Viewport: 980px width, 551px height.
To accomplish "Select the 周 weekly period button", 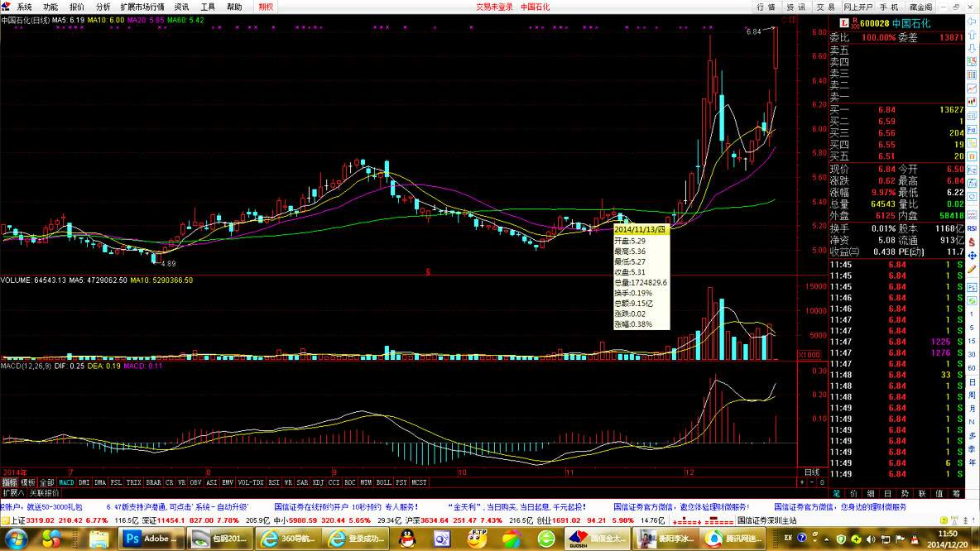I will click(x=972, y=395).
